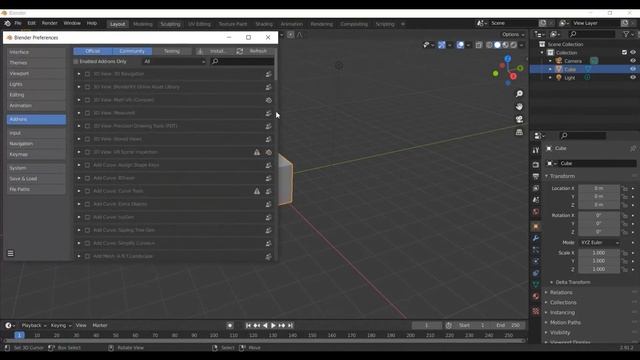
Task: Open the Material properties tab icon
Action: tap(536, 296)
